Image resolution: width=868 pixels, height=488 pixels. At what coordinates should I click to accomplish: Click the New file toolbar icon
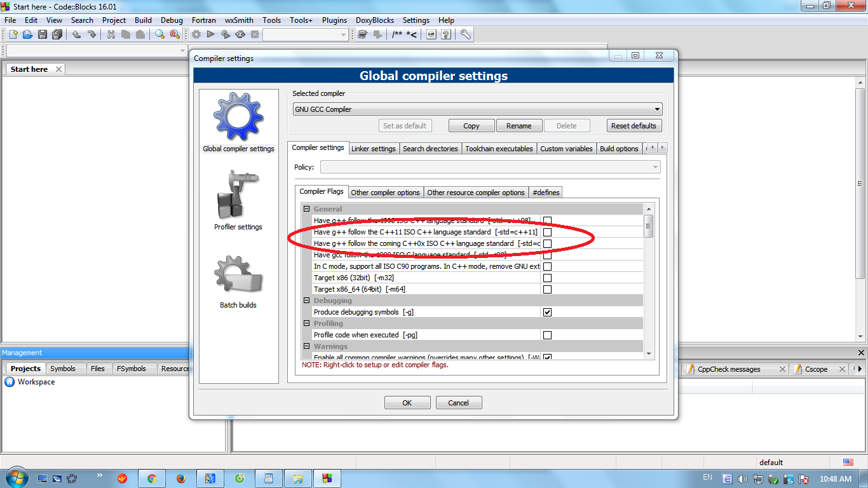13,34
